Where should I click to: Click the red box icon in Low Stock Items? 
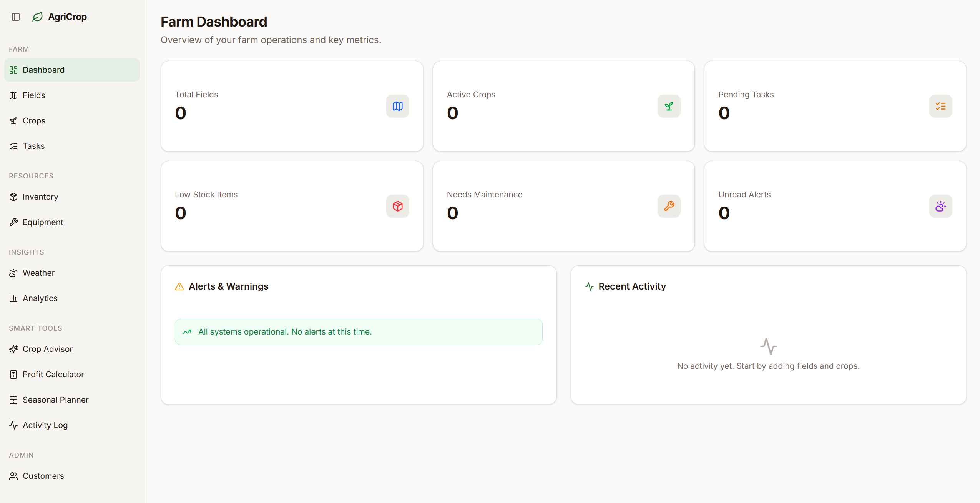point(397,206)
